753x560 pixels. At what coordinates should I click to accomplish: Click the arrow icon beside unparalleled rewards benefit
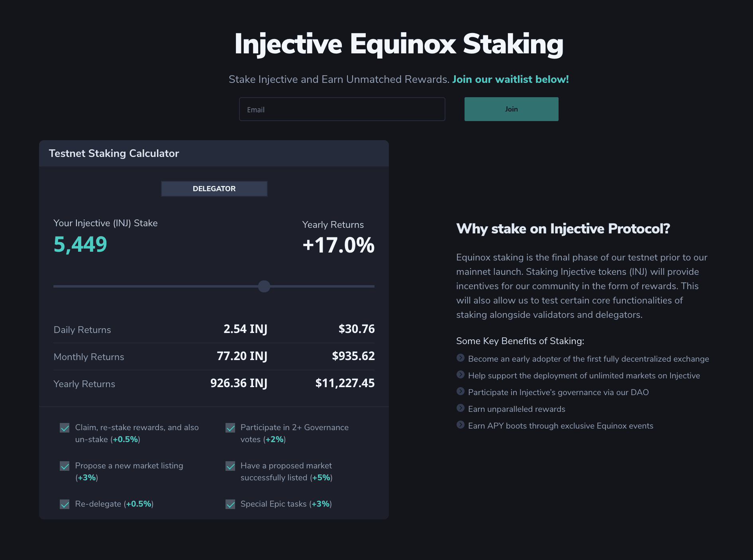pos(460,408)
